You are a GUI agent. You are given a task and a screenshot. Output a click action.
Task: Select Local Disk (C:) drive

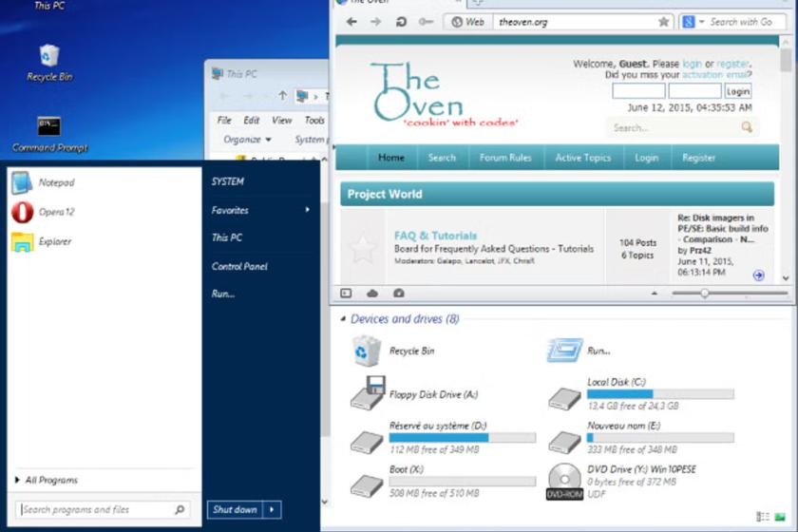point(640,394)
